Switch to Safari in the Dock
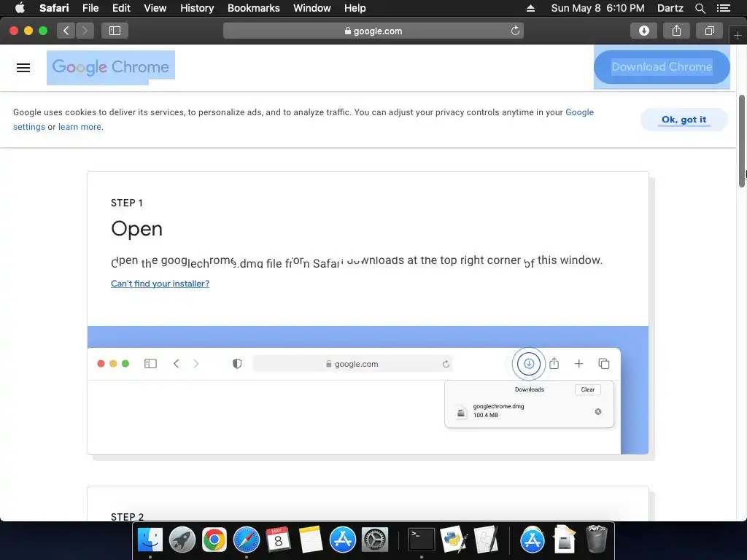747x560 pixels. [x=247, y=540]
